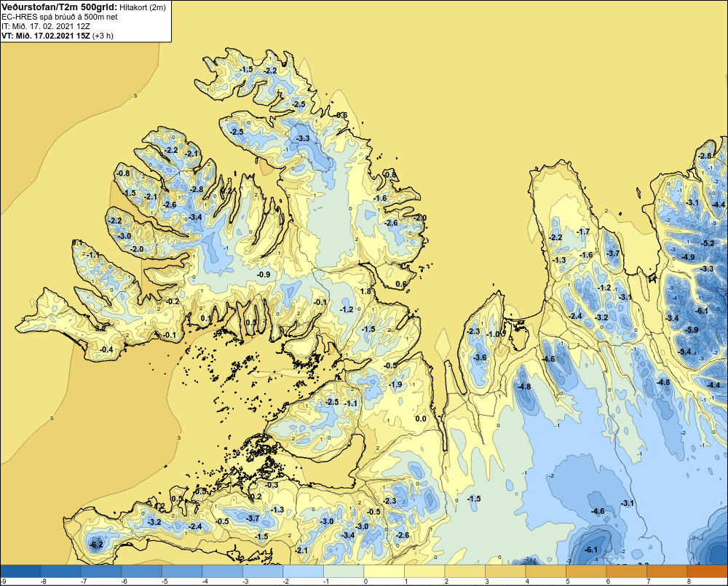Click the 'EC-HRES spá brúuð á 500m net' line
This screenshot has height=586, width=728.
coord(60,17)
